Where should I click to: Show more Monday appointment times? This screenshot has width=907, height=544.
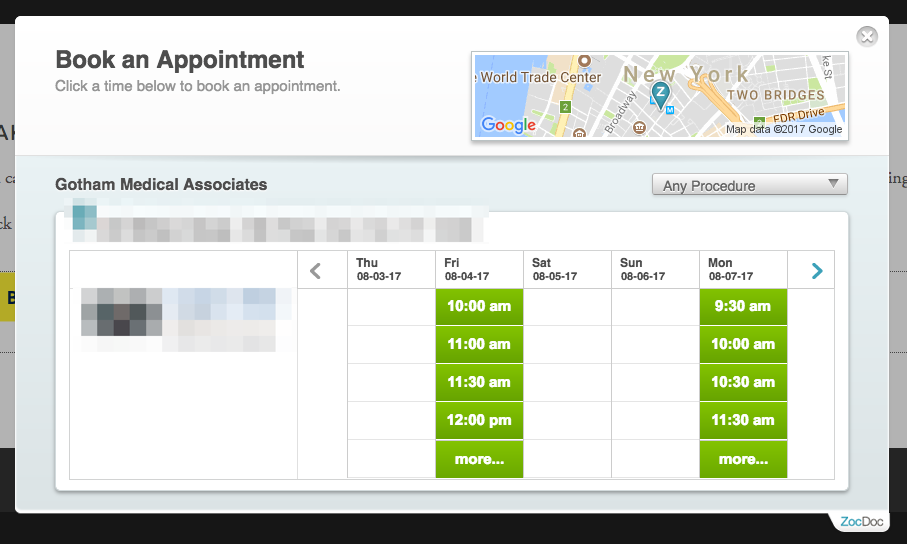[x=743, y=459]
